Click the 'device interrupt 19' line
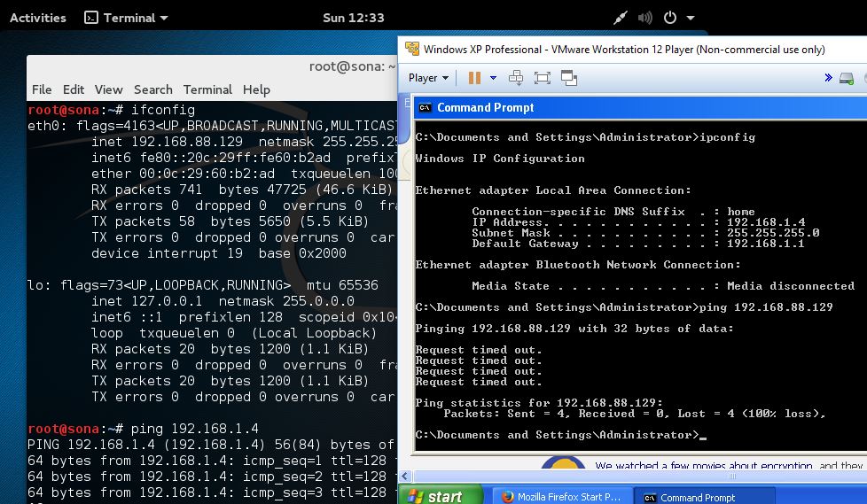 coord(219,253)
